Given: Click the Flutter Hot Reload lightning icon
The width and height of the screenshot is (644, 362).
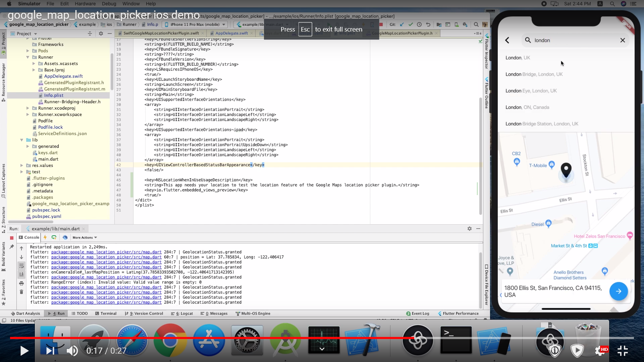Looking at the screenshot, I should [45, 237].
